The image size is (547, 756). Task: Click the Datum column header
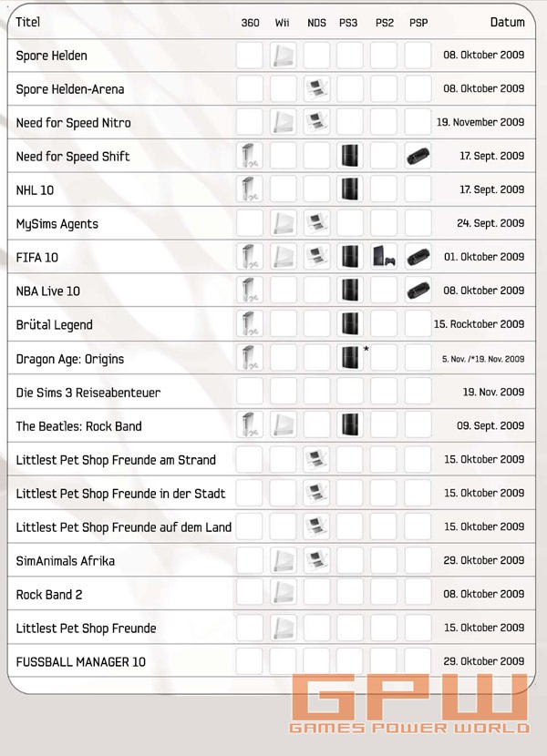(x=507, y=22)
